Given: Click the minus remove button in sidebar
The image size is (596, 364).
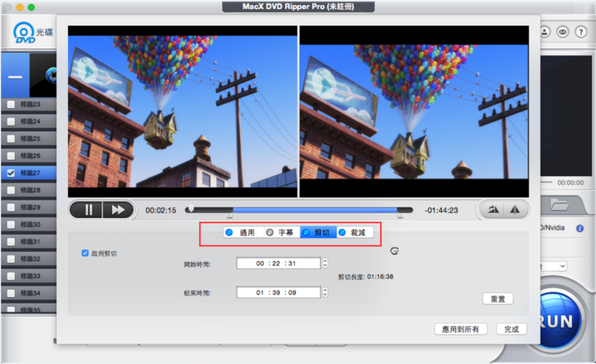Looking at the screenshot, I should (x=16, y=77).
